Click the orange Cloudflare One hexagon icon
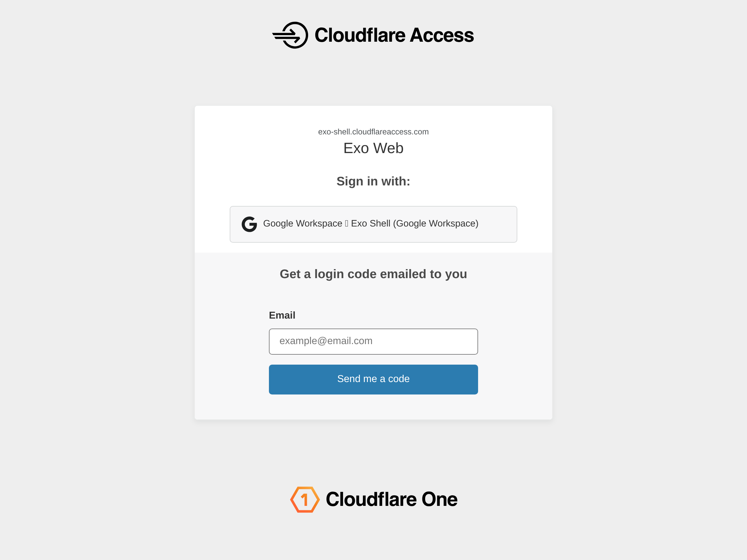 [305, 500]
